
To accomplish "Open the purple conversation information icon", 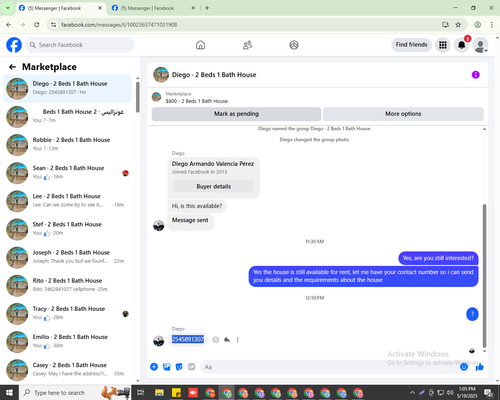I will click(x=475, y=75).
